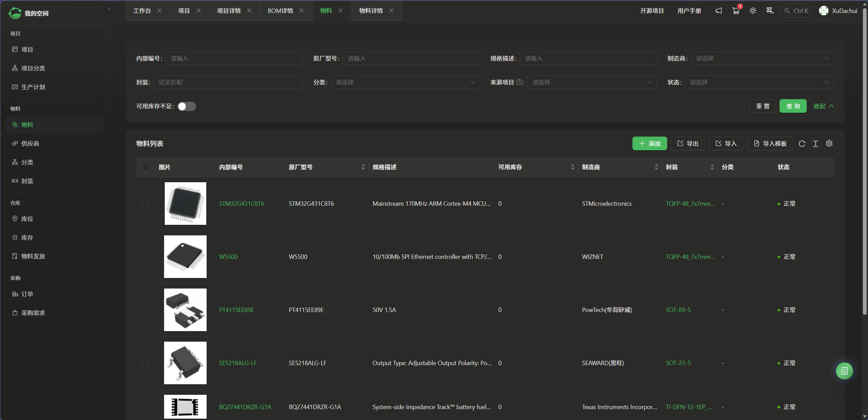Open table column settings gear
Image resolution: width=868 pixels, height=420 pixels.
tap(829, 144)
